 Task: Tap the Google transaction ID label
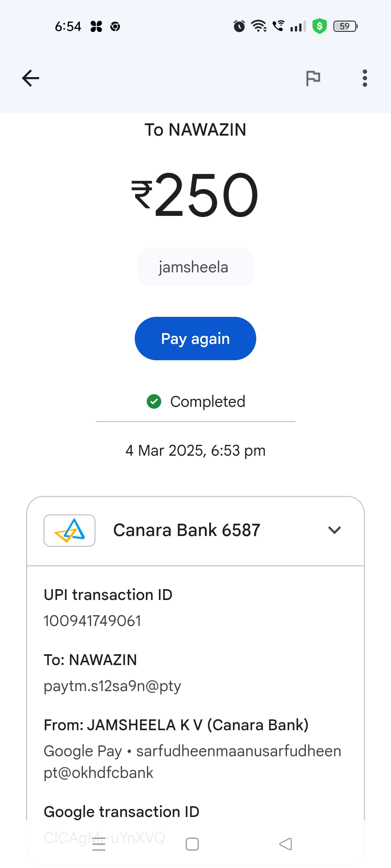tap(121, 812)
